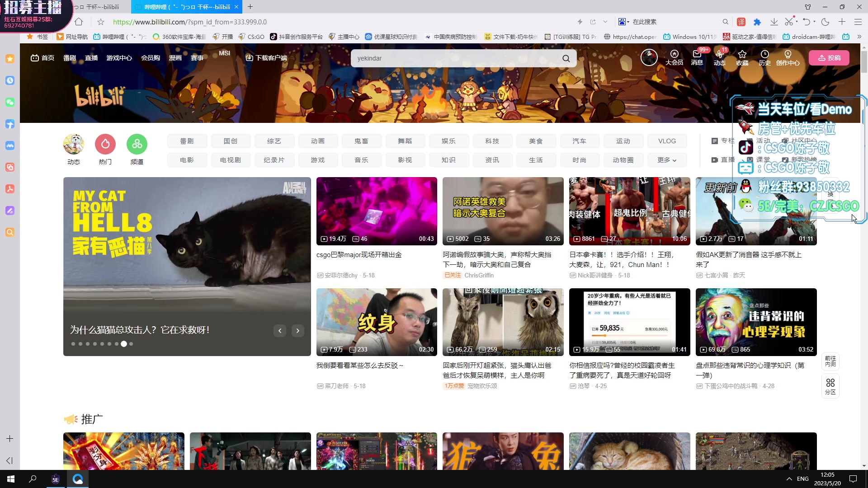Open the bookmarks bar overflow chevron

(858, 37)
